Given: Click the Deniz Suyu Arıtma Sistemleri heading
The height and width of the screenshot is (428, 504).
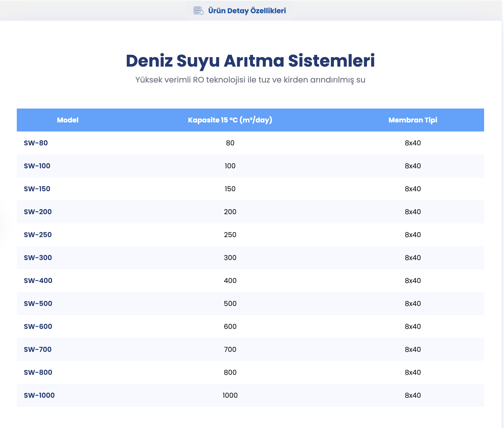Looking at the screenshot, I should (x=250, y=61).
